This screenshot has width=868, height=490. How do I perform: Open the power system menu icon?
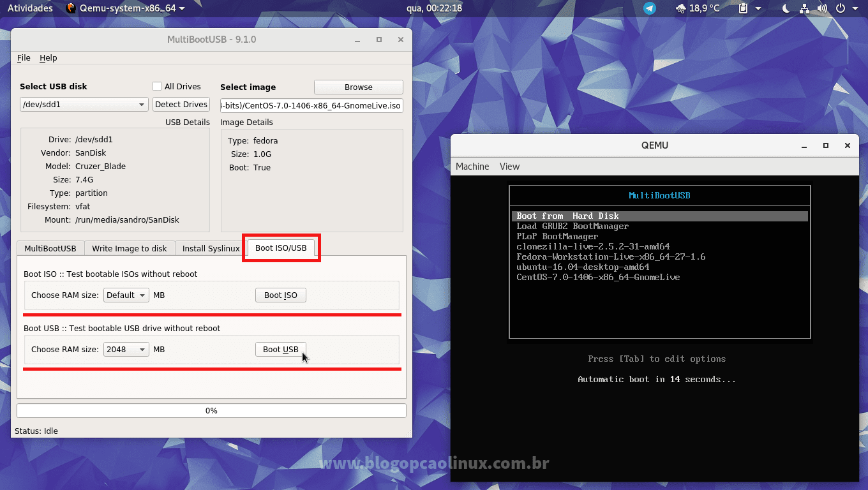(840, 8)
